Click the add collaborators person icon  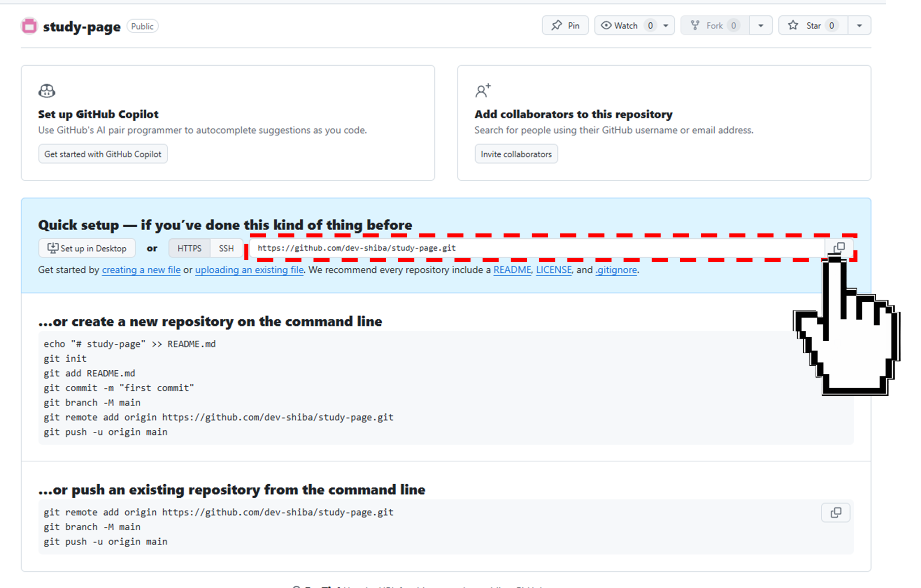pos(483,90)
